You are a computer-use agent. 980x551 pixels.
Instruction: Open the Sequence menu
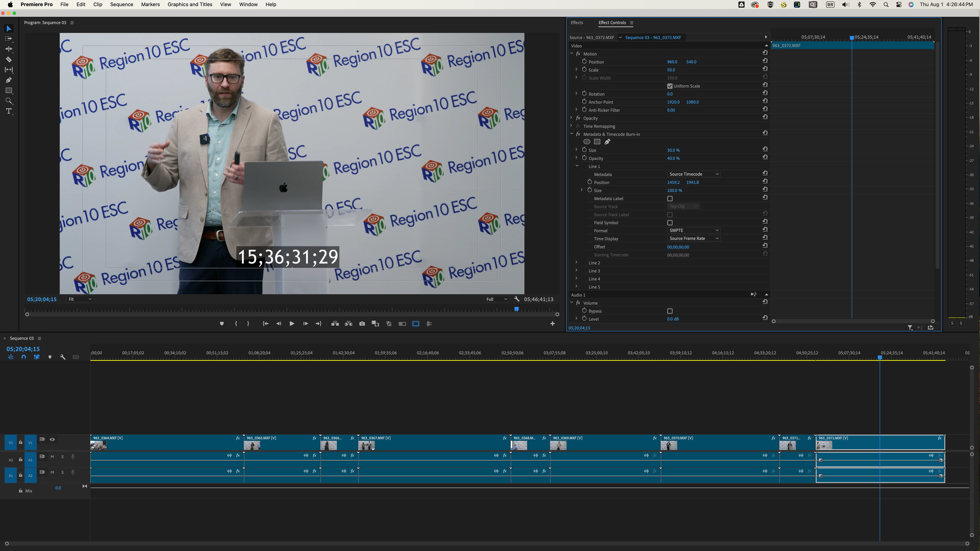coord(121,5)
